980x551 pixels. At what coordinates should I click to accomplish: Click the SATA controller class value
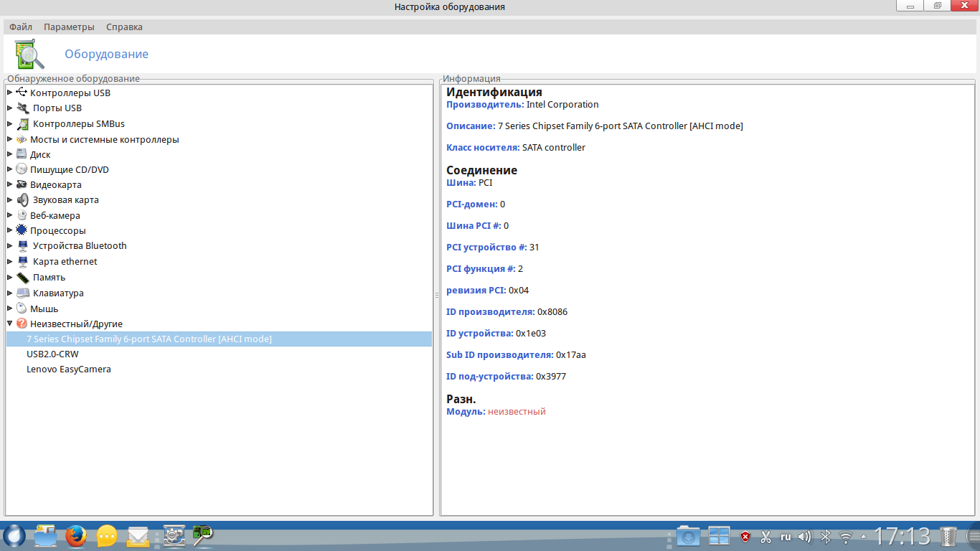pyautogui.click(x=554, y=148)
